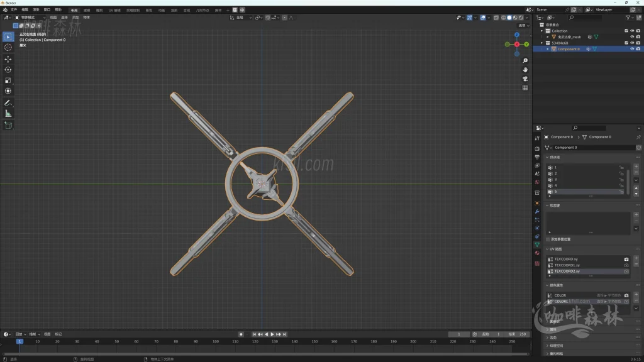Toggle camera view in viewport

click(x=525, y=79)
